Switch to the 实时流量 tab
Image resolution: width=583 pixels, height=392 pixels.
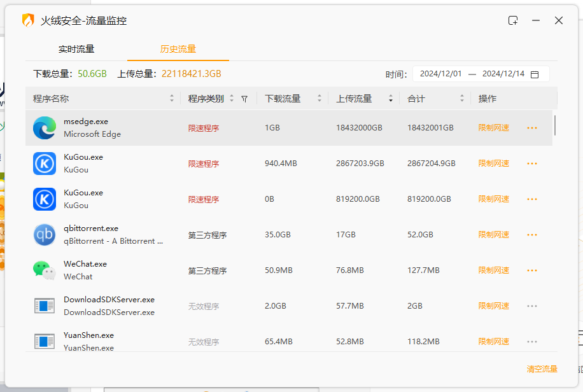pyautogui.click(x=76, y=49)
